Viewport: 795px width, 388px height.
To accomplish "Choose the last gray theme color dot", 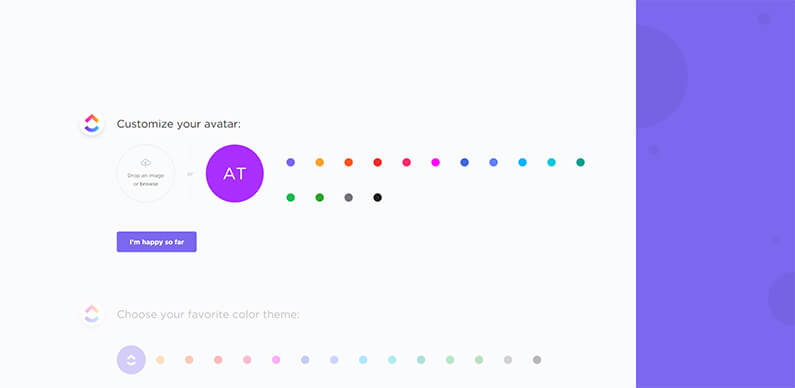I will [537, 360].
